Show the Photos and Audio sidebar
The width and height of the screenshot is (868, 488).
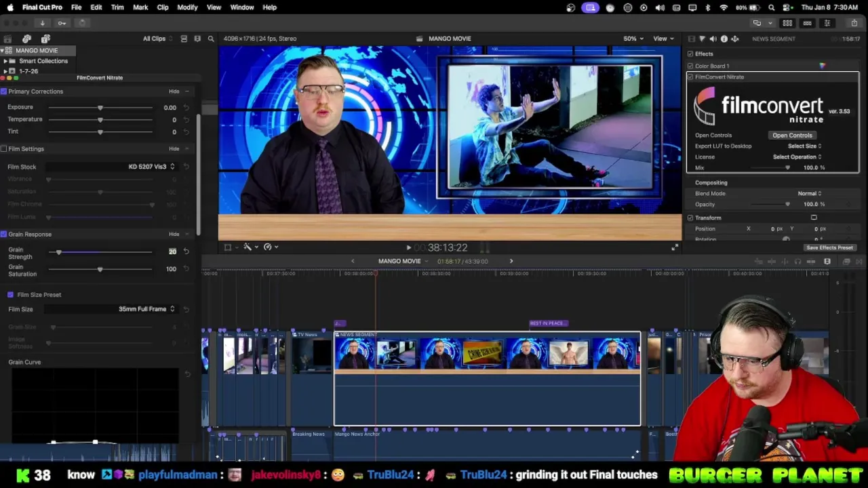click(26, 39)
